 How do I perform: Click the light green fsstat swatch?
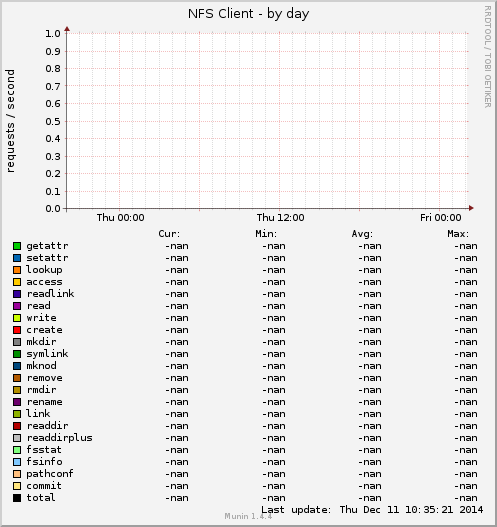coord(17,450)
